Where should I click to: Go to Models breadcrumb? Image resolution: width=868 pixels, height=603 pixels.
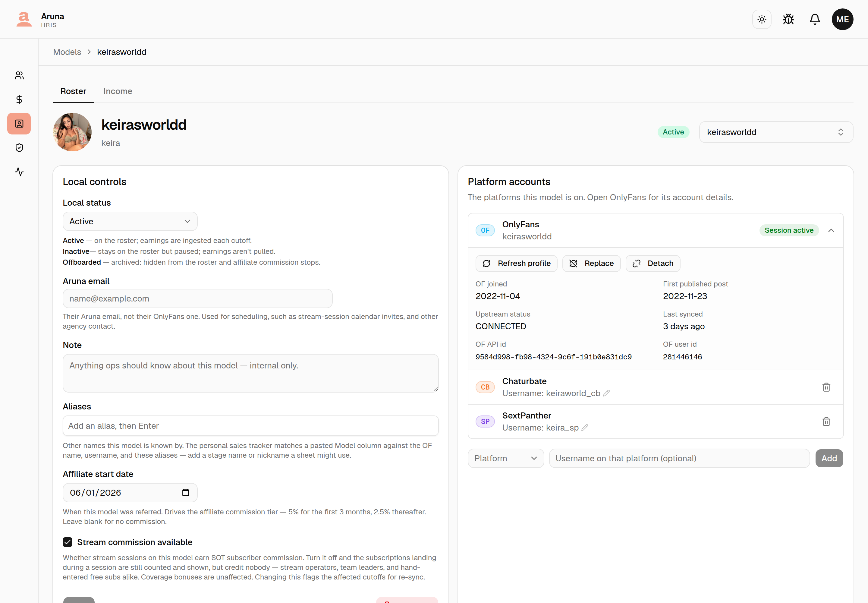click(67, 52)
